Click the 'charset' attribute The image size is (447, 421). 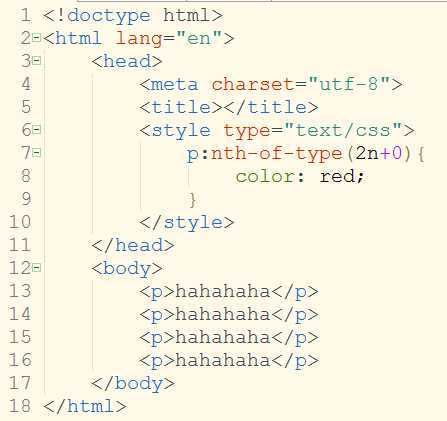click(253, 84)
